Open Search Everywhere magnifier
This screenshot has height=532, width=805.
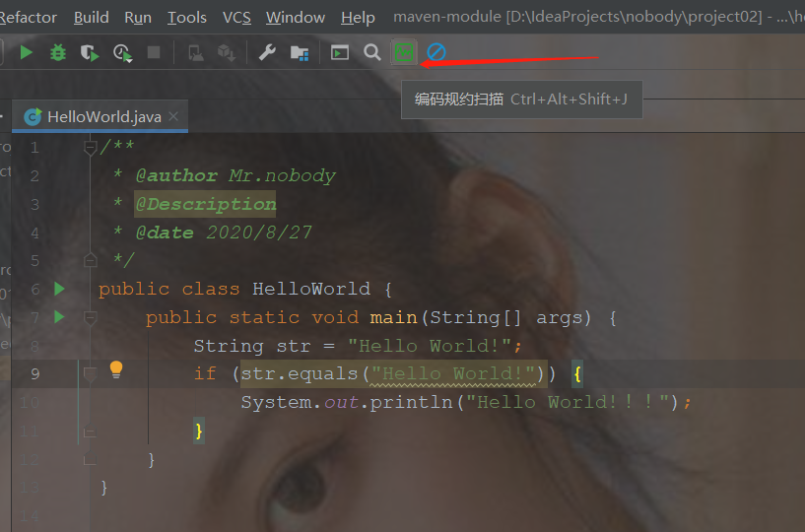[372, 52]
